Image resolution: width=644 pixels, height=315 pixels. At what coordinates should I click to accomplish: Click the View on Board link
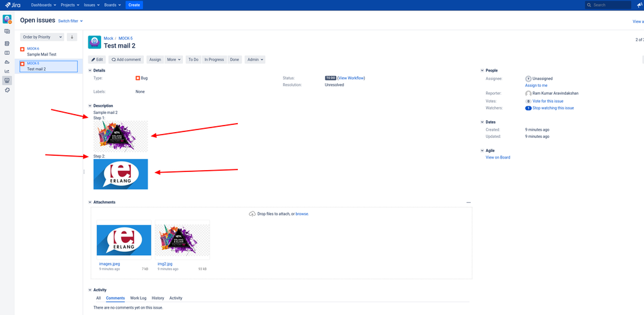pyautogui.click(x=498, y=157)
